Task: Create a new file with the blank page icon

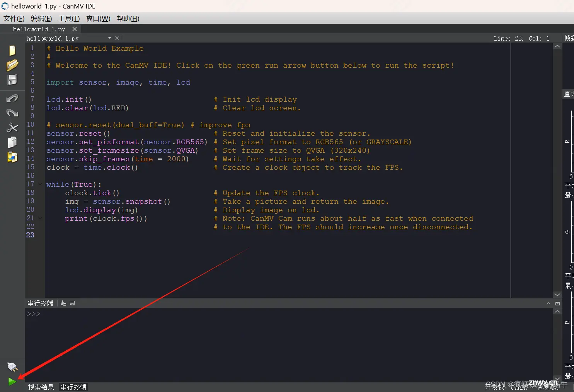Action: pos(12,51)
